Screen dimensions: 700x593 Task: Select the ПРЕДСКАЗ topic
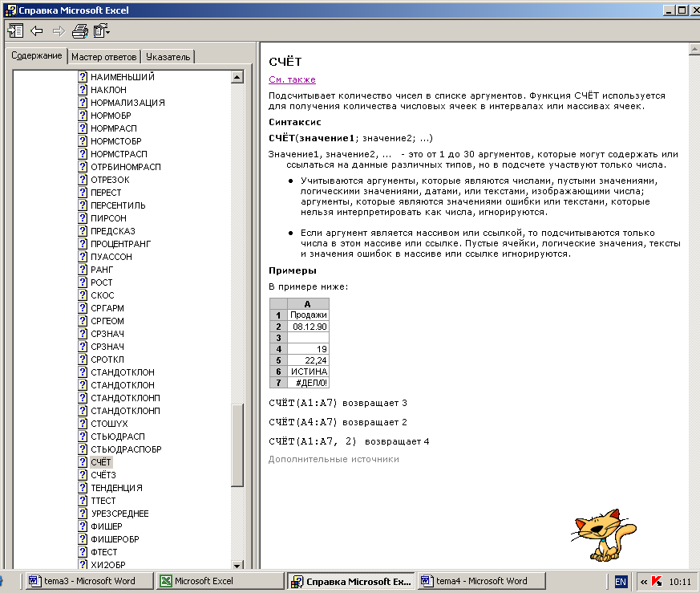[112, 231]
